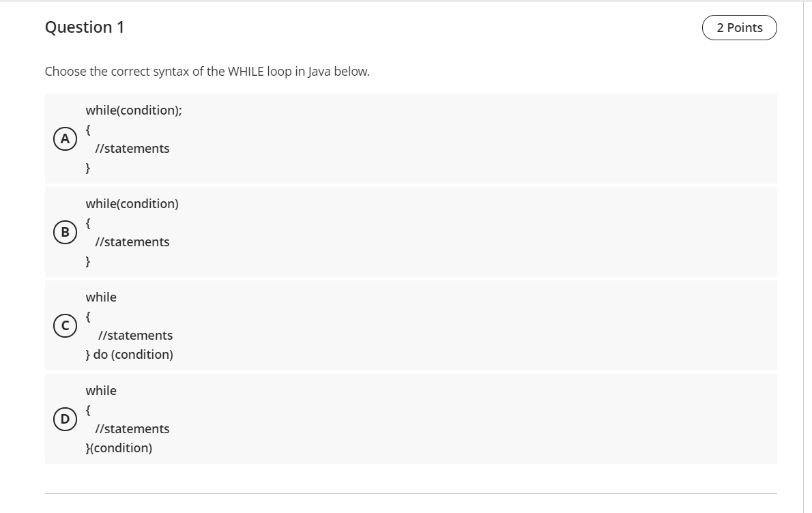Click the answer row ending with }(condition)
812x513 pixels.
(x=409, y=419)
